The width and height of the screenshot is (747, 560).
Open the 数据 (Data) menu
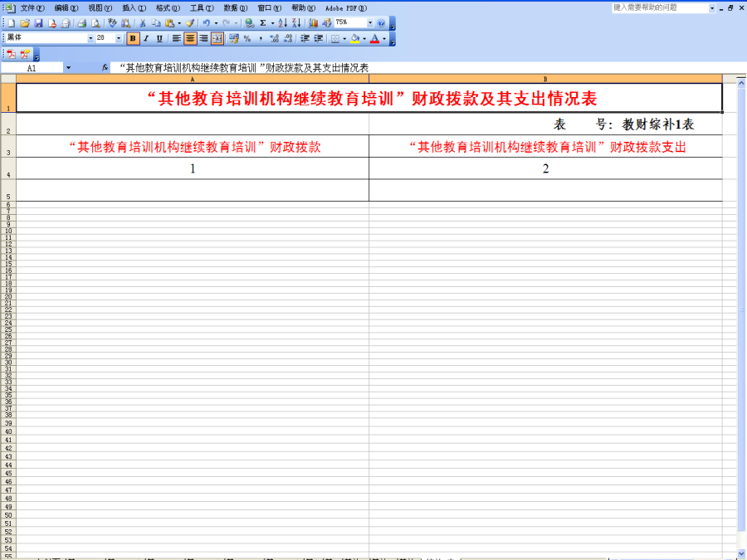tap(236, 8)
